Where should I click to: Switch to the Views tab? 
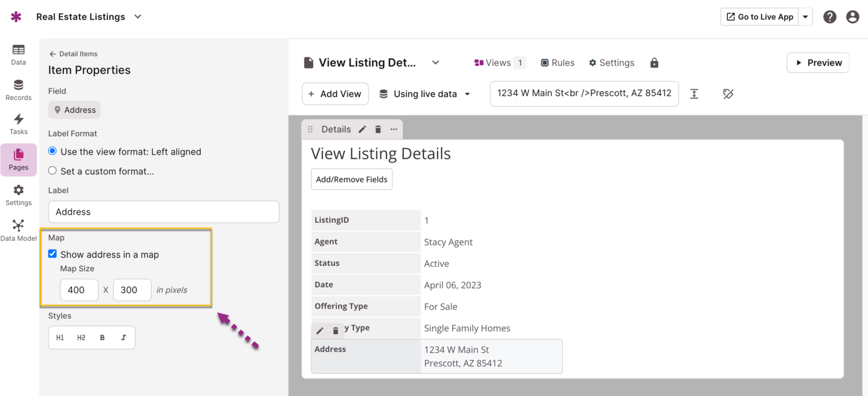[499, 63]
